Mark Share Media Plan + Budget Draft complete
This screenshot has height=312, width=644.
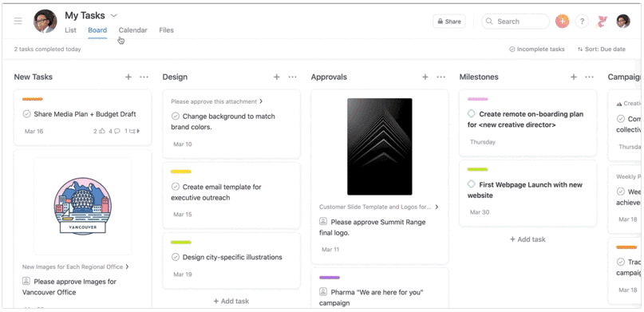(x=26, y=114)
